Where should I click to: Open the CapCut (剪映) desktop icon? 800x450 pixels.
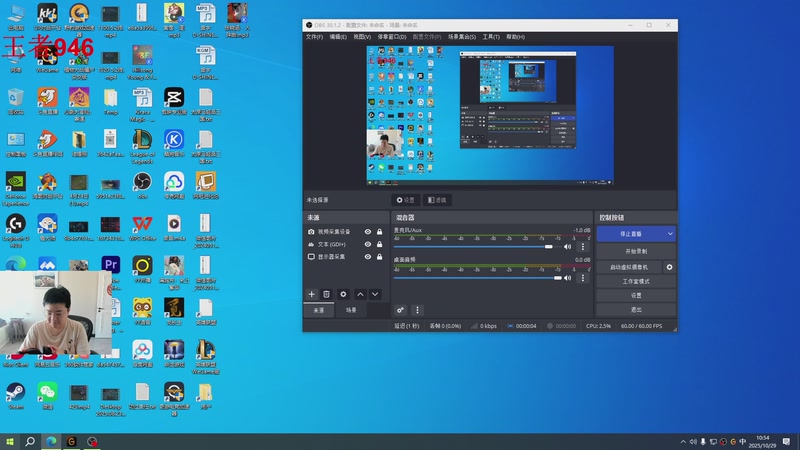(174, 101)
